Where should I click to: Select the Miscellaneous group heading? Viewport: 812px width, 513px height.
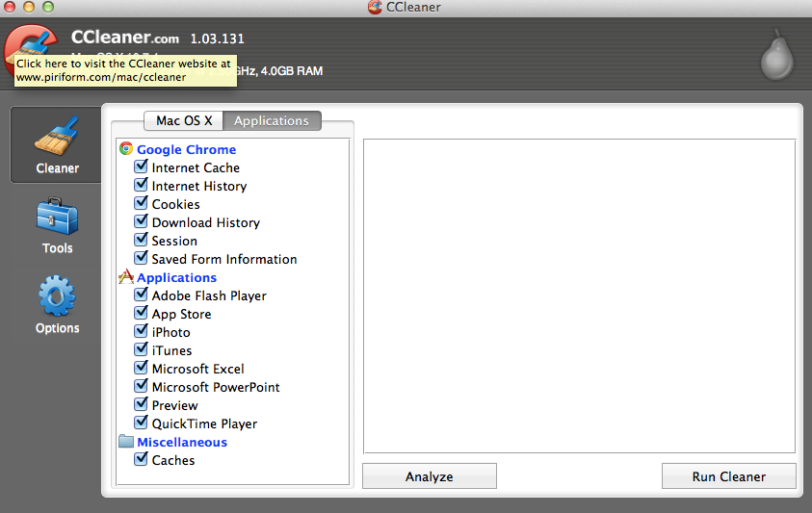click(x=182, y=442)
